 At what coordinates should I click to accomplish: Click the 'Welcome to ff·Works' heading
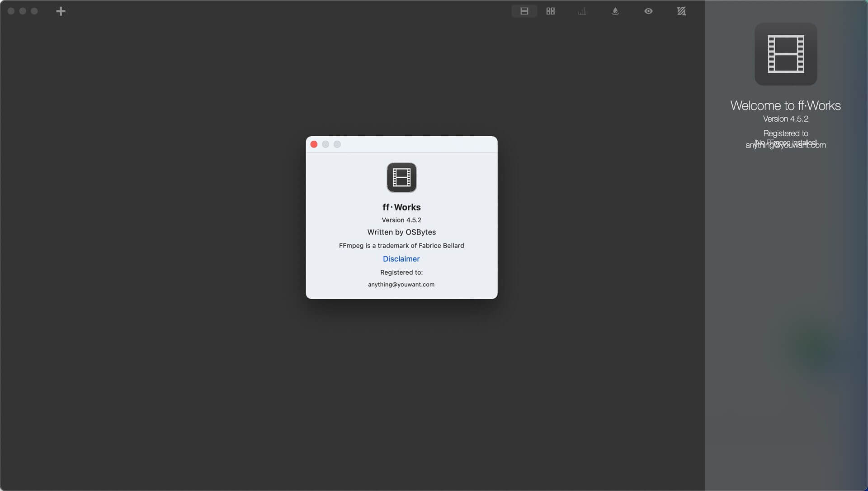pyautogui.click(x=785, y=105)
